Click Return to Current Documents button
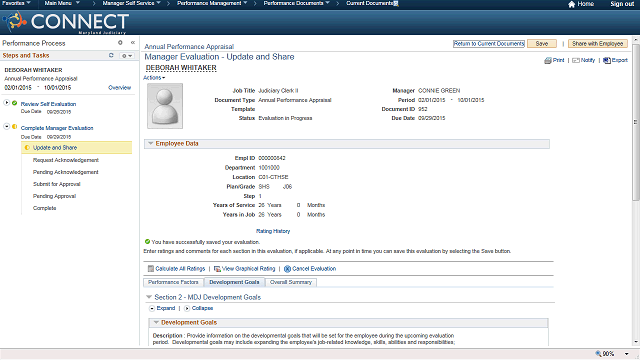640x360 pixels. 489,44
